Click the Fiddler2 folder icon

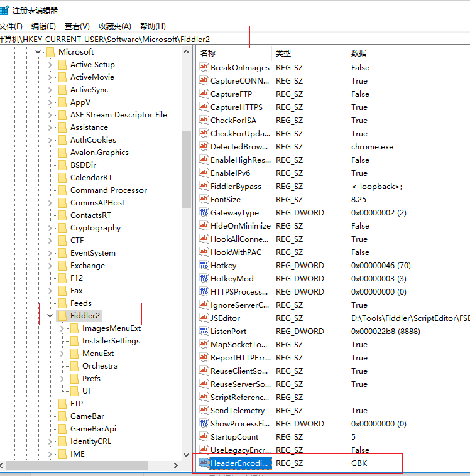tap(63, 315)
